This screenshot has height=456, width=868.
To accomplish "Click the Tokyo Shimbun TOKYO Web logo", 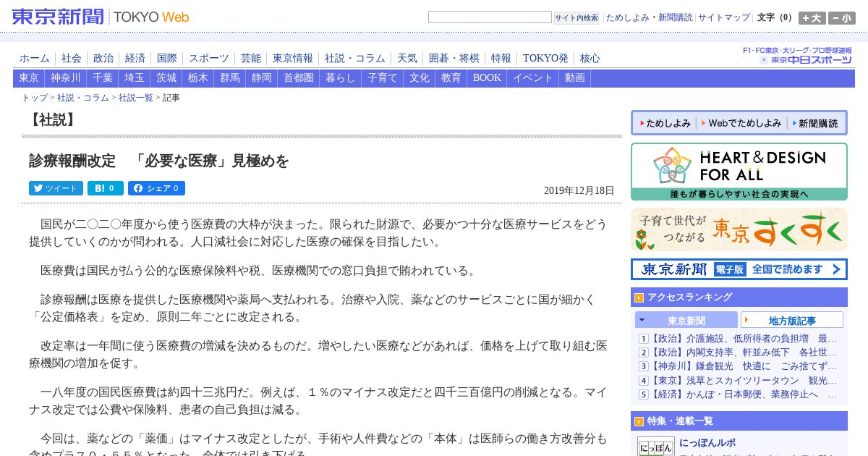I will [101, 17].
